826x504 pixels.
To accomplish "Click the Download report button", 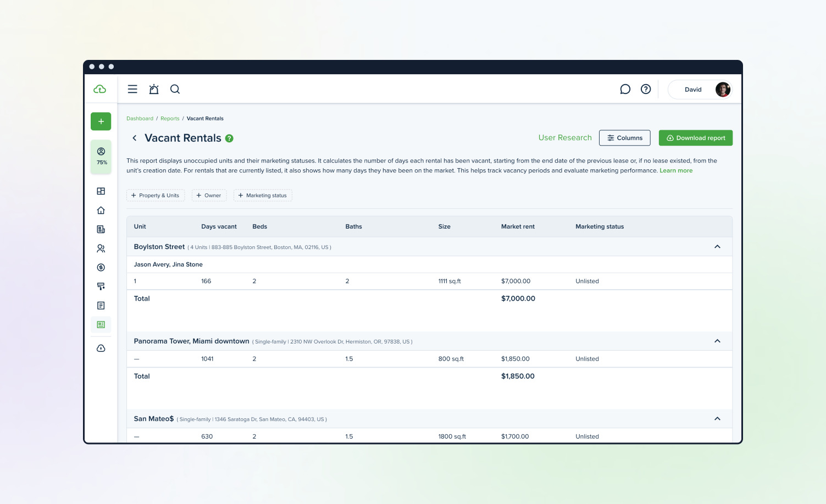I will coord(695,138).
